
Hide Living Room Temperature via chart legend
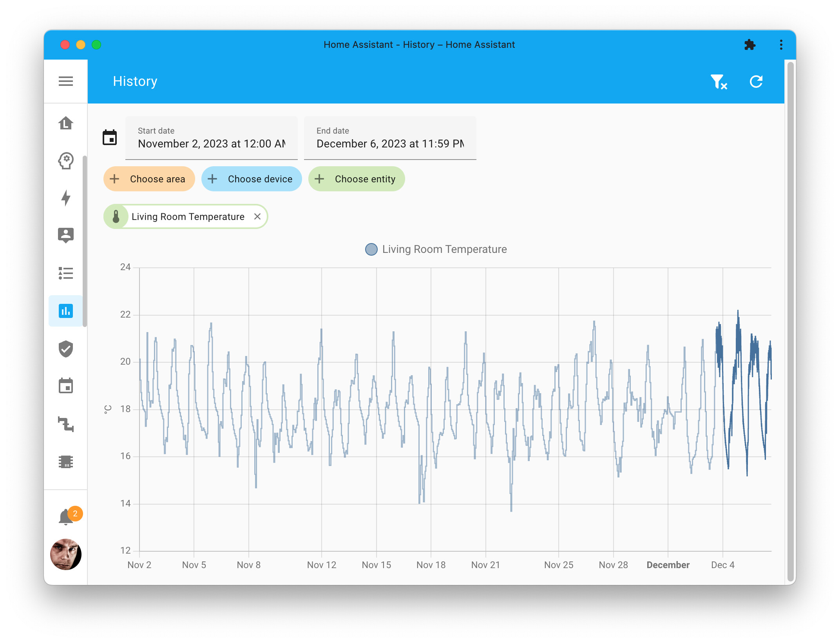tap(436, 249)
